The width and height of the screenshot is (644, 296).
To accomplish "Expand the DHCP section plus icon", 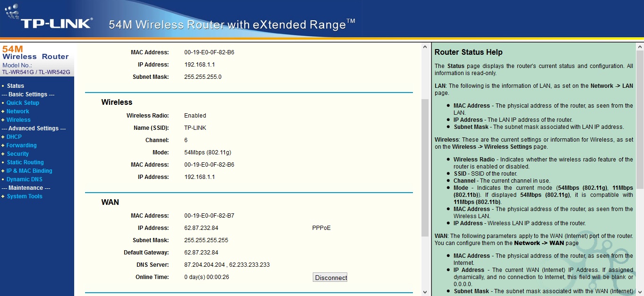I will point(3,137).
